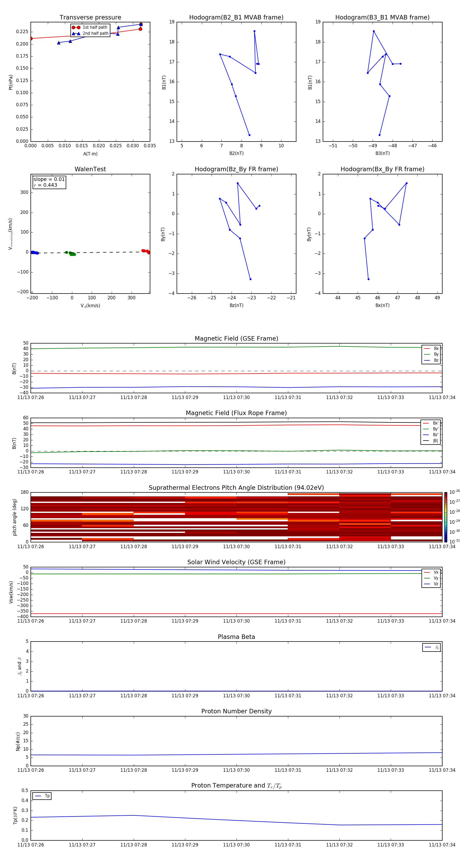Click the topmost data point in B2_B1 hodogram

(x=254, y=31)
